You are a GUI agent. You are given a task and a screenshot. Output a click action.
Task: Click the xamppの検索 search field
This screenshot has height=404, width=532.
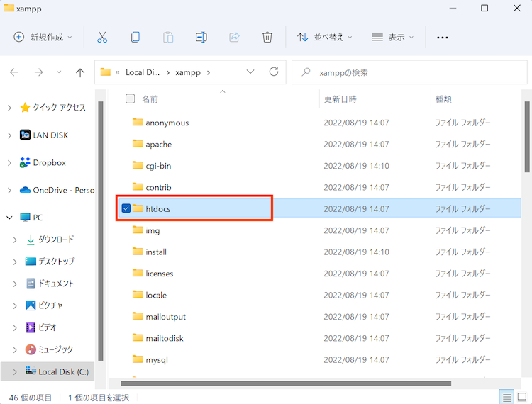(x=409, y=72)
